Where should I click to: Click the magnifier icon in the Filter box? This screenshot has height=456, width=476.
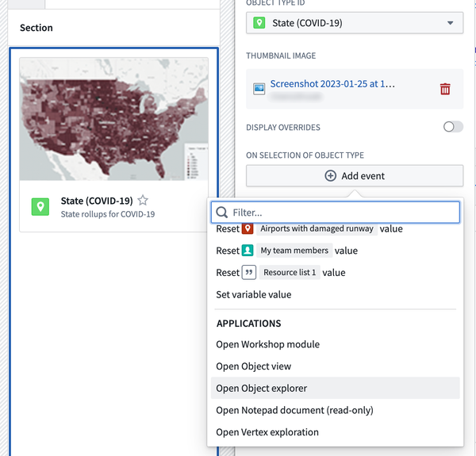[222, 213]
